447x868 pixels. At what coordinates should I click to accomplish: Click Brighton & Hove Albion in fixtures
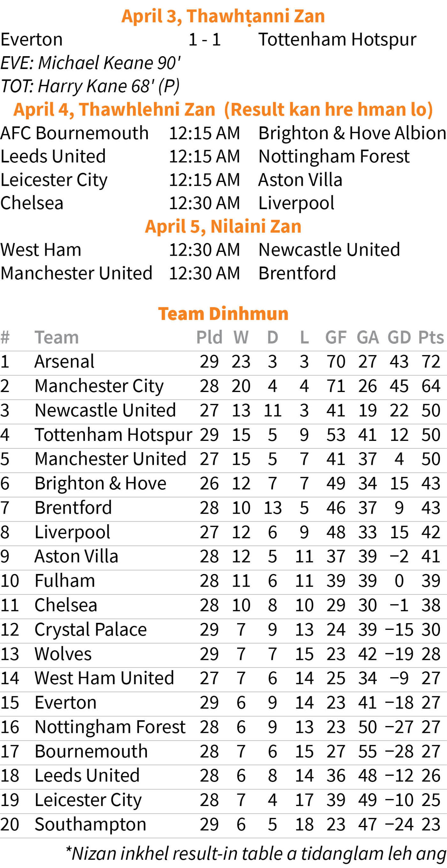(x=352, y=133)
